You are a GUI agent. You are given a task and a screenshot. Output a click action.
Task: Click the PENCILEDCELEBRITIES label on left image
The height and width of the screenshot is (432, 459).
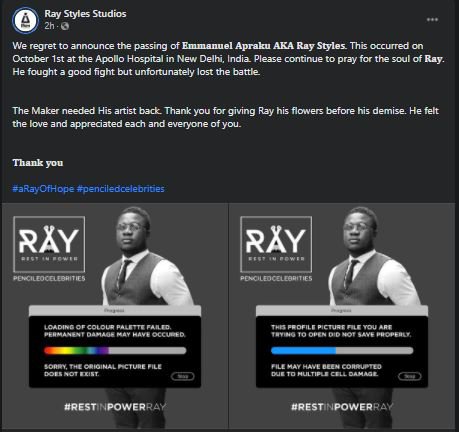point(49,278)
